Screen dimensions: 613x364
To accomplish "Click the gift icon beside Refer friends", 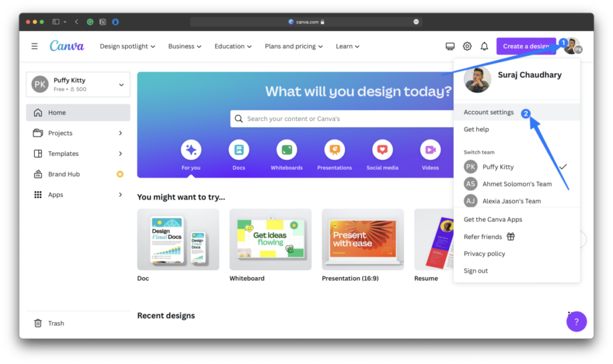I will (x=511, y=236).
